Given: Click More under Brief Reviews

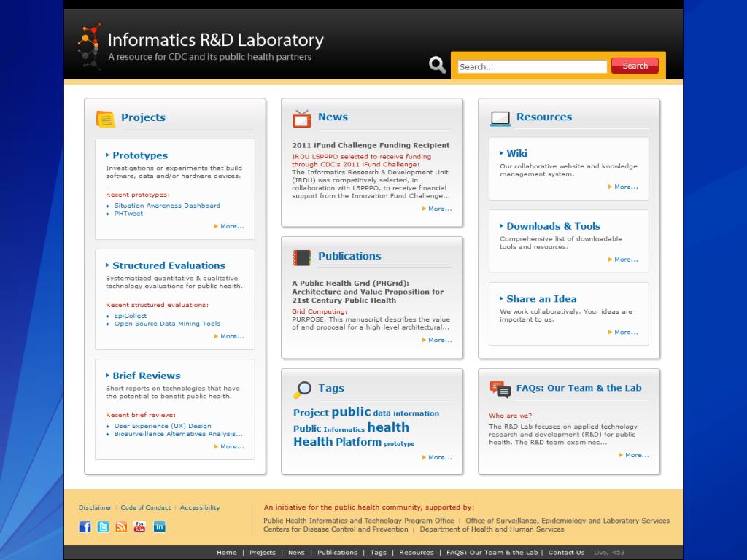Looking at the screenshot, I should (232, 447).
